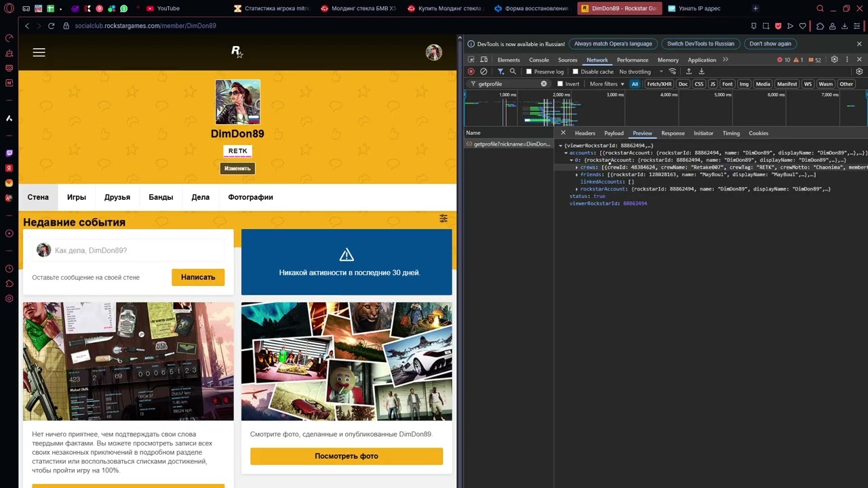Click the Rockstar Games logo

coord(237,52)
